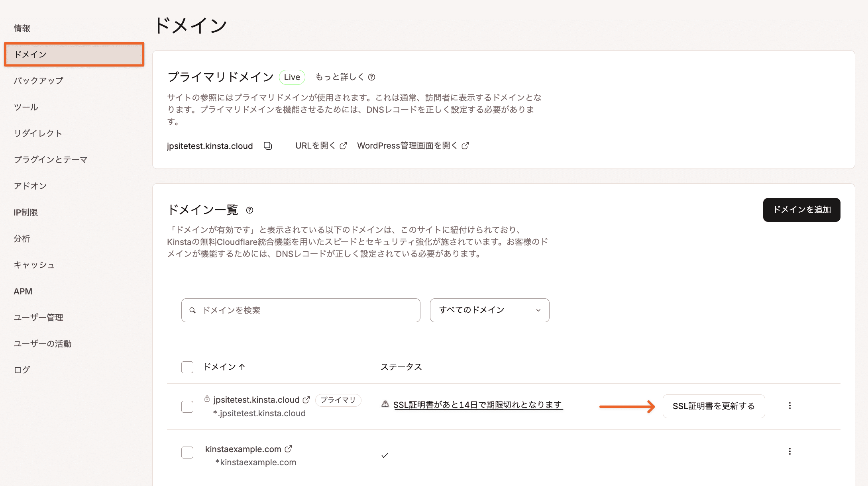Image resolution: width=868 pixels, height=486 pixels.
Task: Open the kebab menu for kinstaexample.com
Action: [x=789, y=451]
